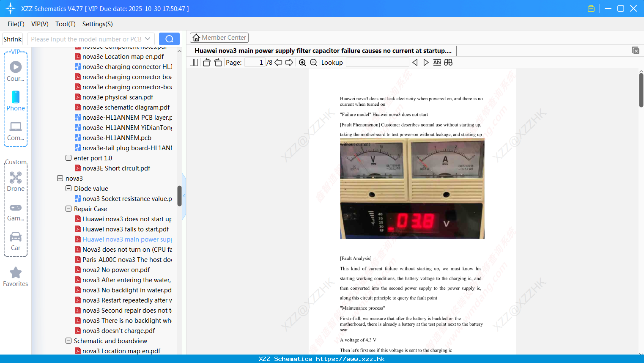Open nova3 After entering the water file
644x363 pixels.
pyautogui.click(x=126, y=280)
